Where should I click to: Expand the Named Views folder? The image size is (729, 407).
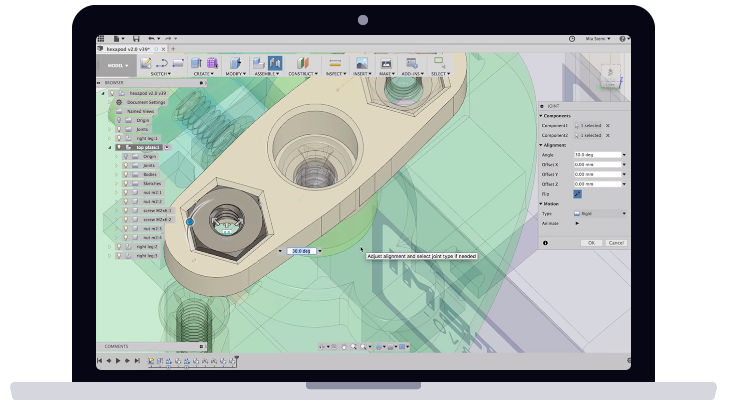tap(110, 111)
